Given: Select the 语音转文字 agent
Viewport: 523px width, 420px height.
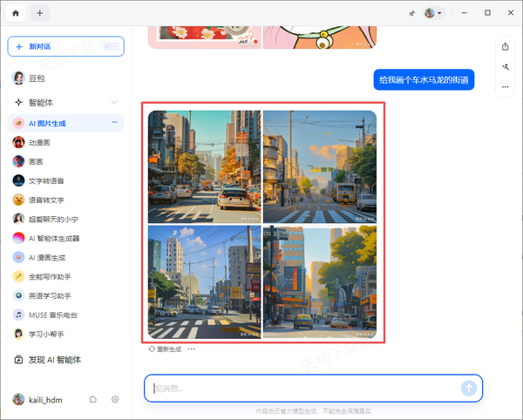Looking at the screenshot, I should pos(45,200).
